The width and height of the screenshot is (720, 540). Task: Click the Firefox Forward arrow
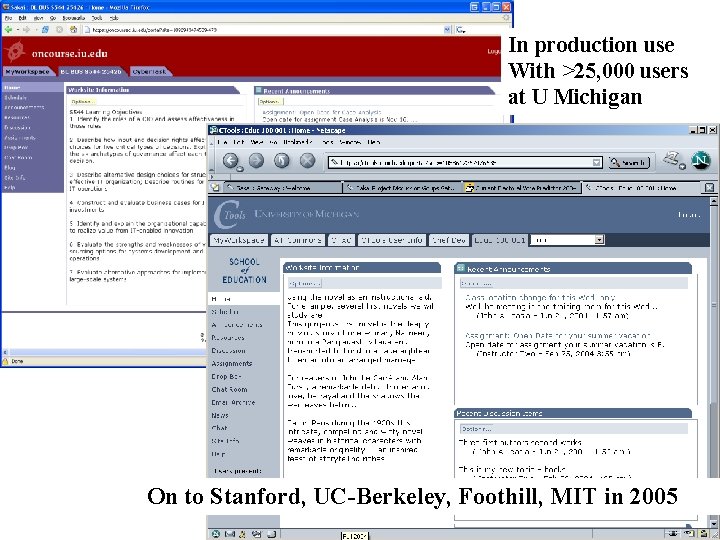point(26,29)
